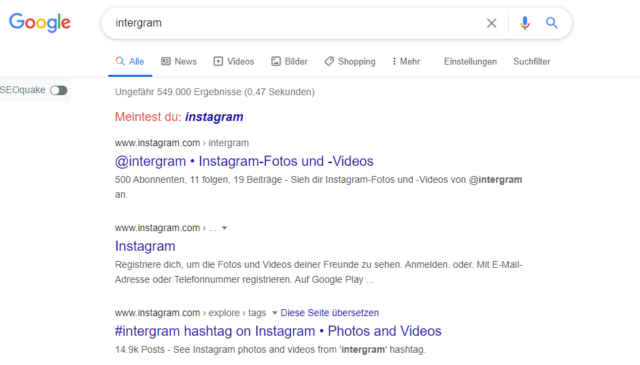Image resolution: width=640 pixels, height=365 pixels.
Task: Select the Alle tab
Action: (130, 62)
